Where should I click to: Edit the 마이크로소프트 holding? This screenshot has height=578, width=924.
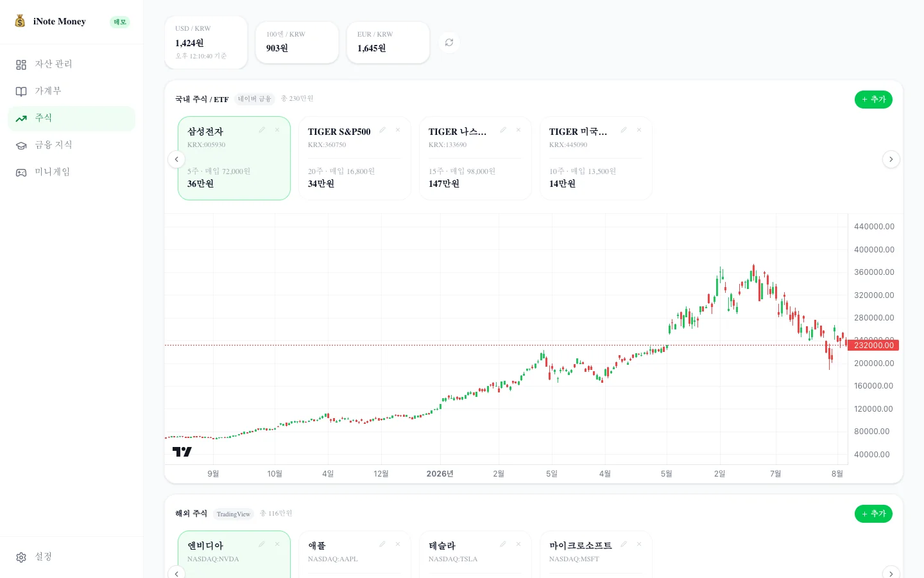coord(624,544)
